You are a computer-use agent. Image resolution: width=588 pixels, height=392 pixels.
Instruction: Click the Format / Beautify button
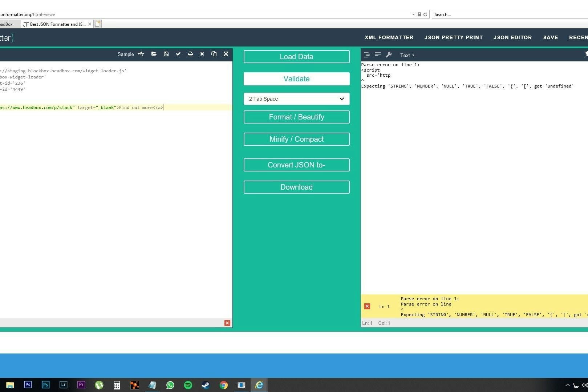[296, 117]
